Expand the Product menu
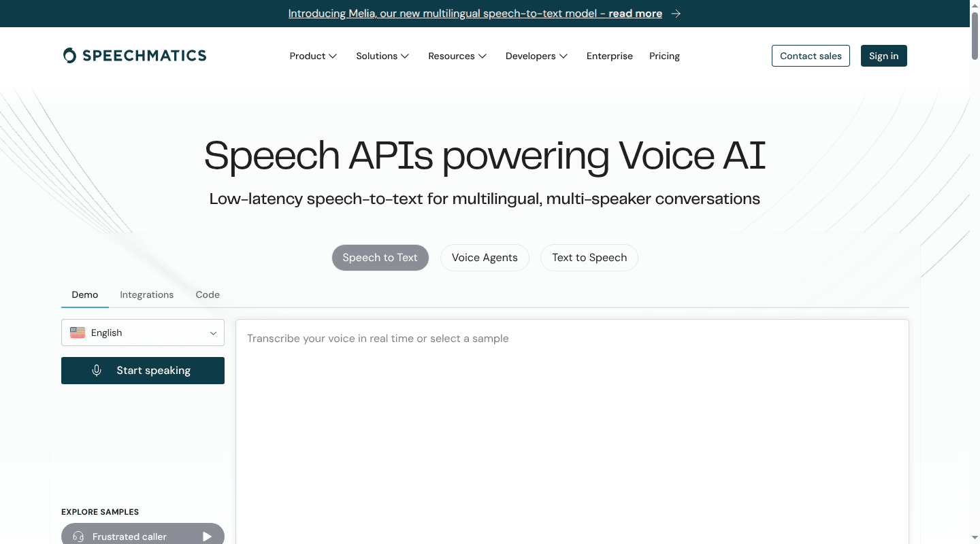Screen dimensions: 980x544 point(313,56)
